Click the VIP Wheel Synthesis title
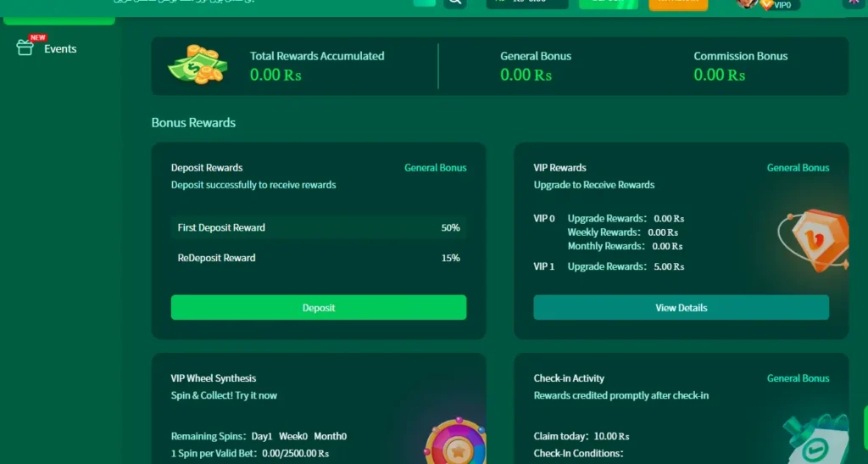This screenshot has width=868, height=464. [x=213, y=378]
